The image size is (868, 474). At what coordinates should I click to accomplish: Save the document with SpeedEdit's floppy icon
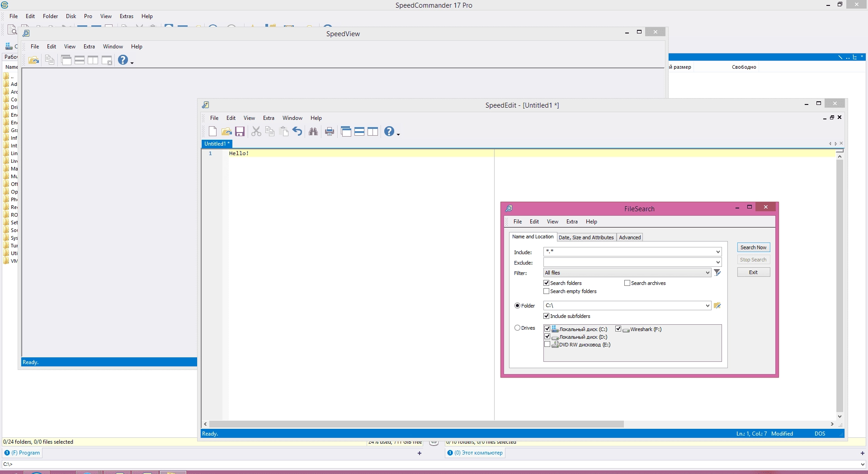(240, 131)
